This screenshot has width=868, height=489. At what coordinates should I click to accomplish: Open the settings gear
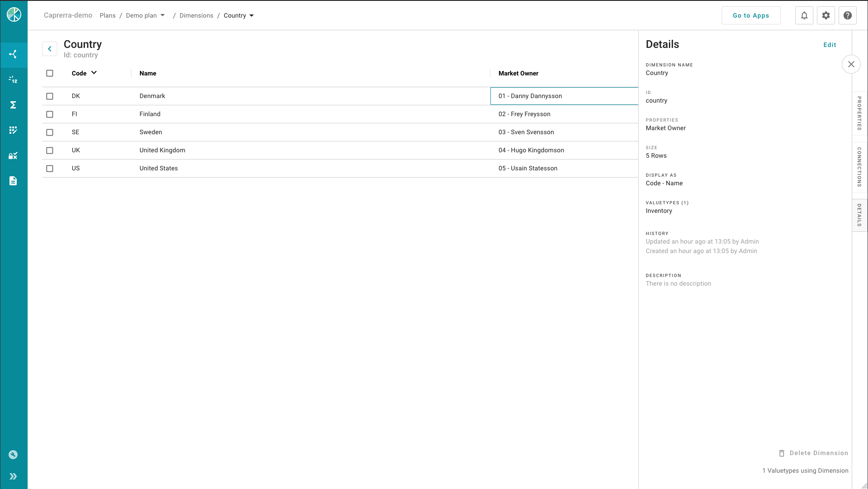click(826, 15)
